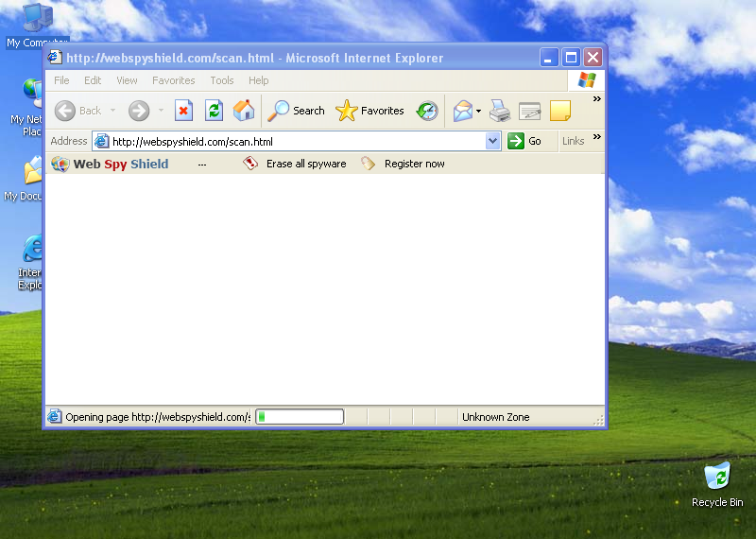756x539 pixels.
Task: Go to the Home page icon
Action: 244,111
